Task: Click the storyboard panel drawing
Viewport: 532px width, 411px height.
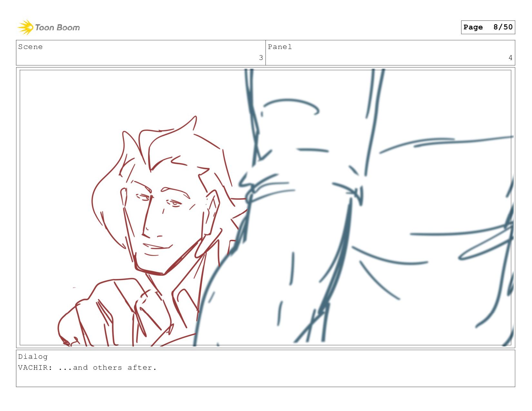Action: (265, 208)
